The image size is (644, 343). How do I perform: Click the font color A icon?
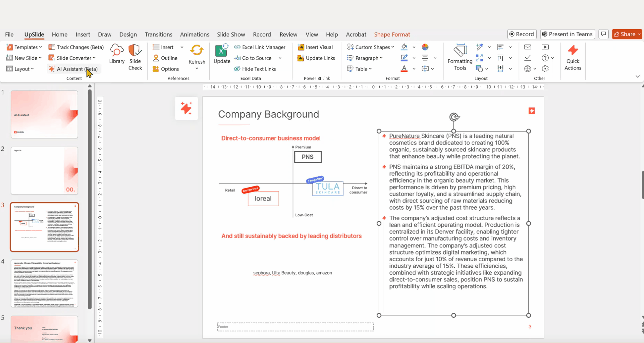404,69
